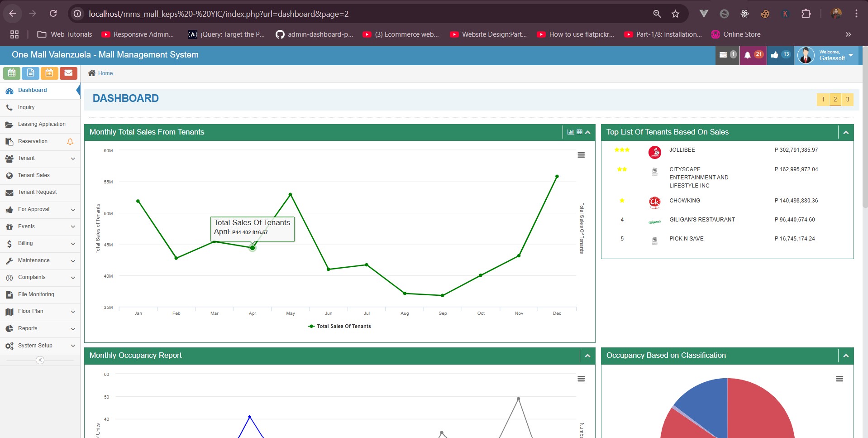This screenshot has height=438, width=868.
Task: Open Tenant Request in the sidebar
Action: 40,192
